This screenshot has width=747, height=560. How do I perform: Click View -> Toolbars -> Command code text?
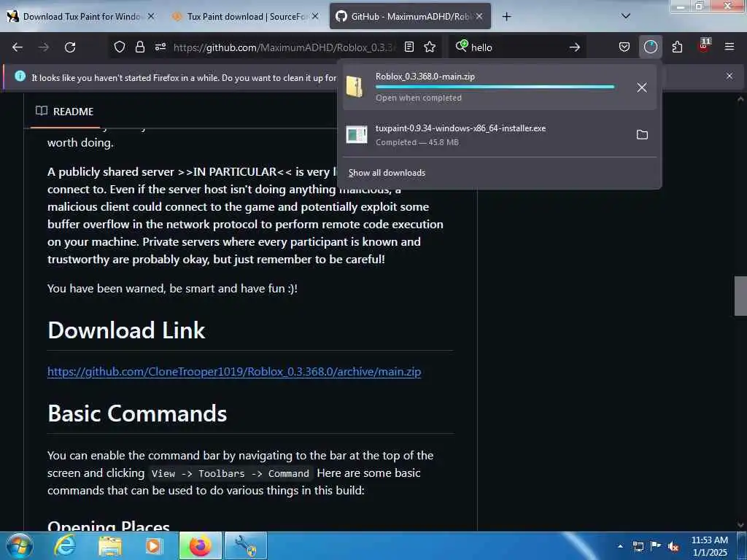[230, 473]
